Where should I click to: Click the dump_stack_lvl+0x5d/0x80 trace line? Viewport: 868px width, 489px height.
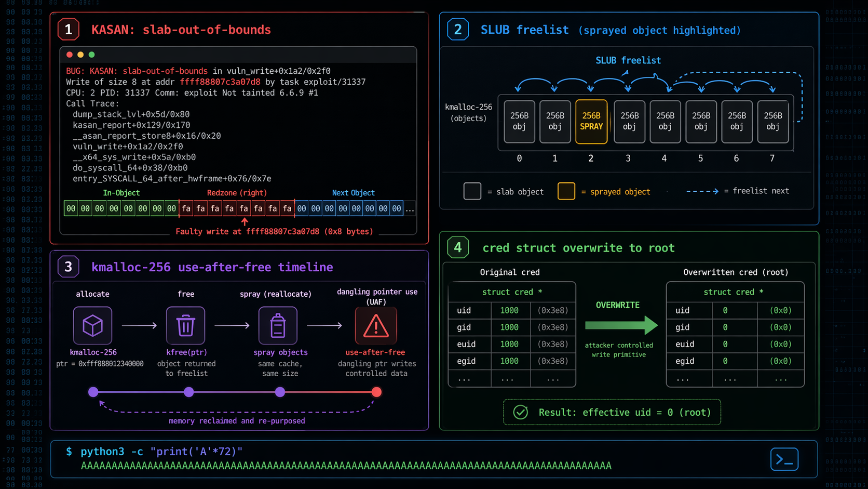[x=131, y=114]
